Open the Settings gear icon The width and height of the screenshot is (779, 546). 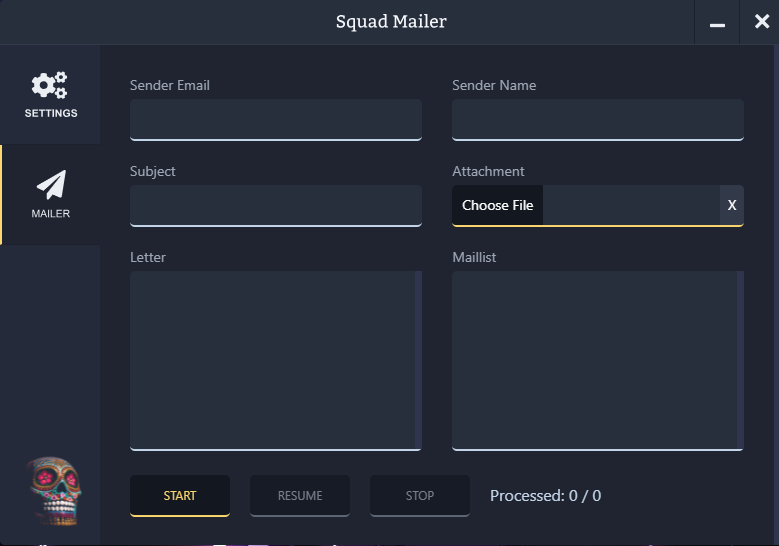(x=50, y=86)
